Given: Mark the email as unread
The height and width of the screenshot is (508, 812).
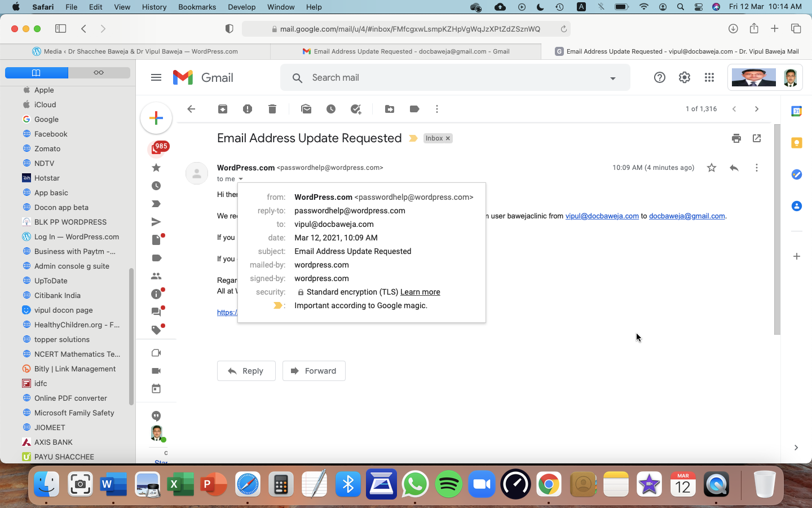Looking at the screenshot, I should 306,109.
